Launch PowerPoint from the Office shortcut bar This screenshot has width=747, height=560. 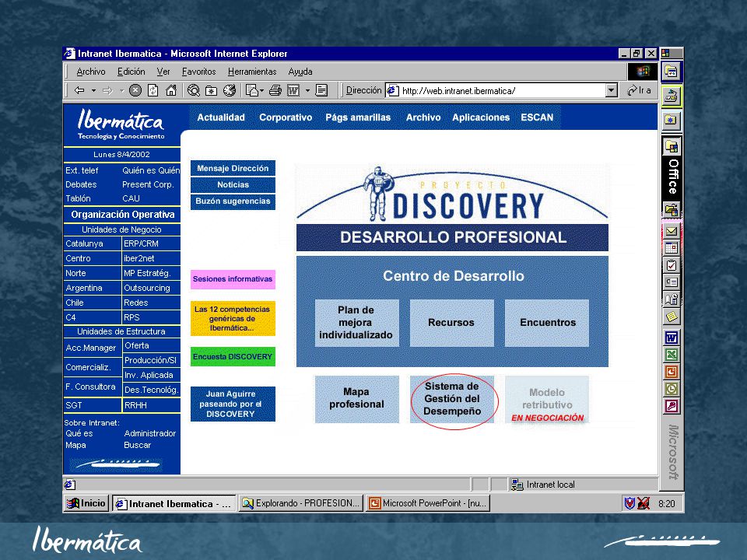coord(672,372)
